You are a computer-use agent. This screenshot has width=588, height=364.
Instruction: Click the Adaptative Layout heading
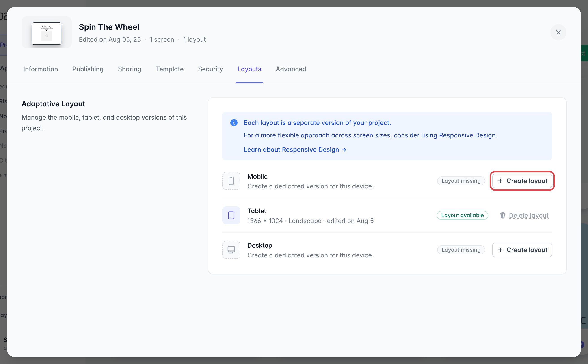(x=53, y=104)
